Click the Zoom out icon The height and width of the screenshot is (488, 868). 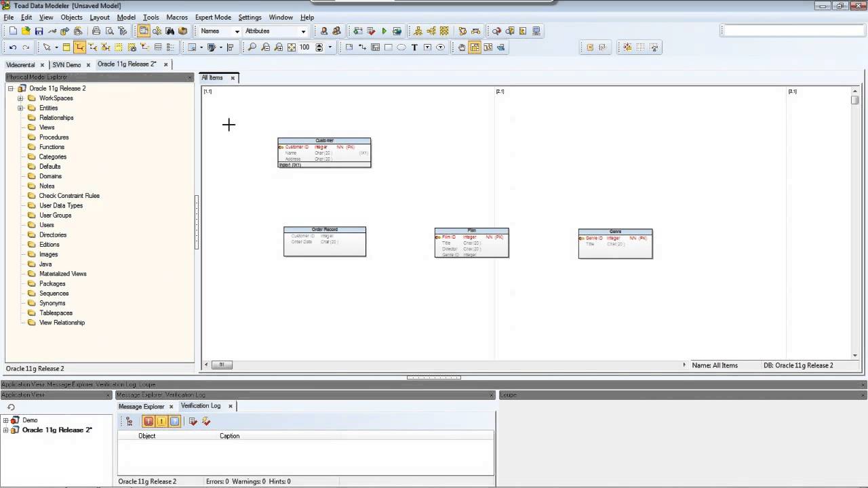point(265,47)
